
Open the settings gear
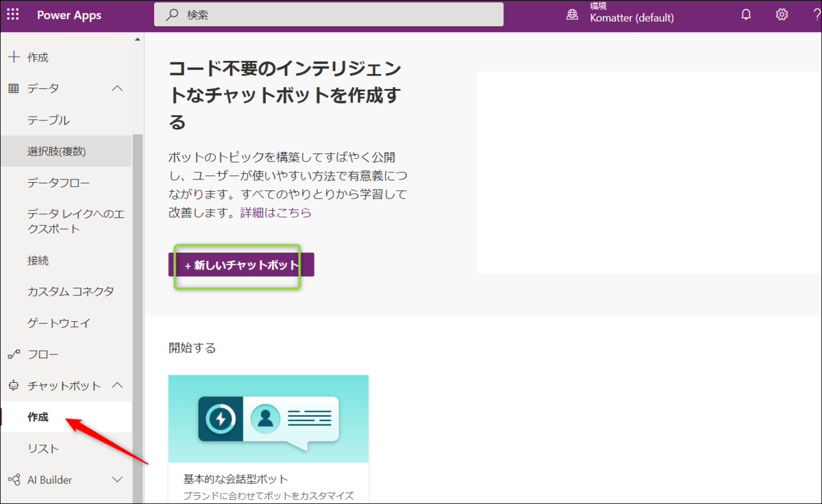pos(782,14)
